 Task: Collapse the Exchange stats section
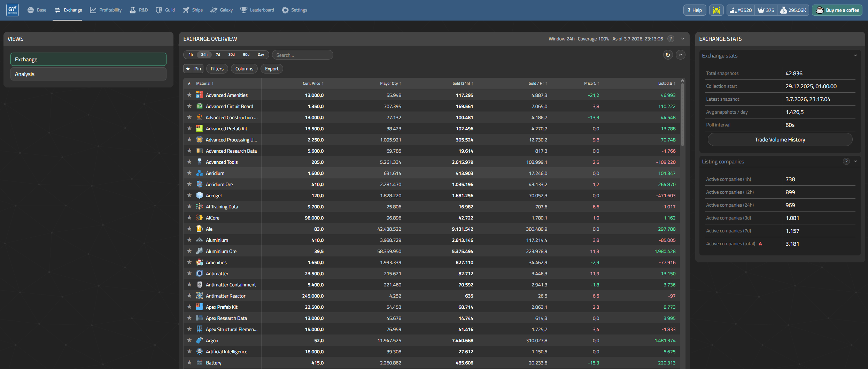(855, 56)
